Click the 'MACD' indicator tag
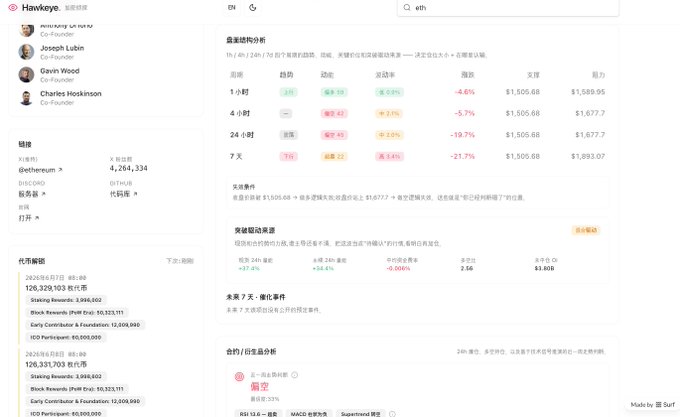The image size is (680, 417). click(309, 414)
